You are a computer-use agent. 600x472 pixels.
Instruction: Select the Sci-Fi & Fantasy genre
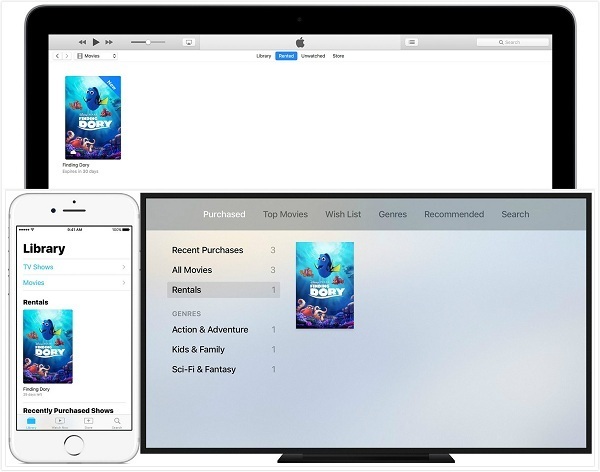[x=223, y=369]
